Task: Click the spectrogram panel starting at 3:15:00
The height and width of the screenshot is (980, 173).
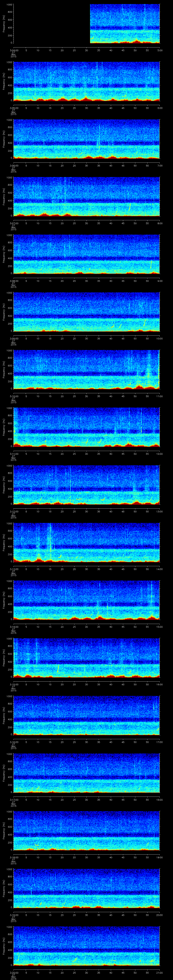Action: pos(87,658)
